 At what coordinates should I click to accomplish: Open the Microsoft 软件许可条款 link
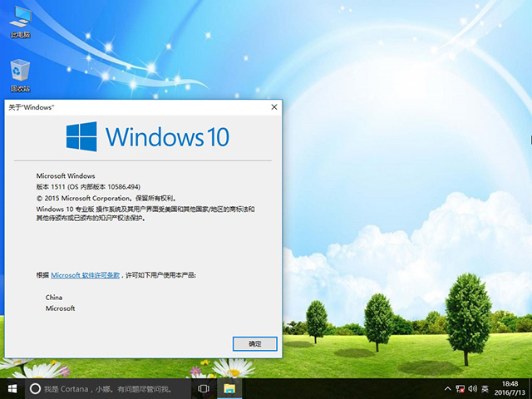(x=86, y=273)
